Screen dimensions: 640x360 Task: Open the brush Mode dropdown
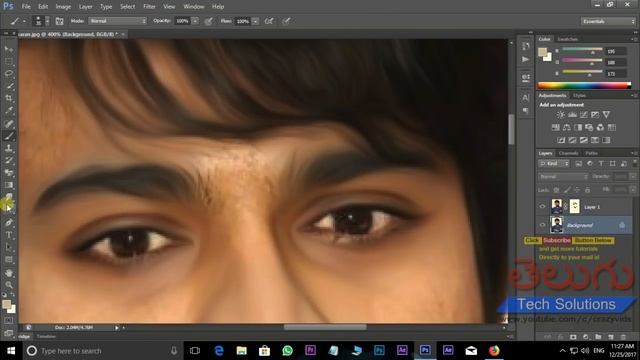click(118, 21)
